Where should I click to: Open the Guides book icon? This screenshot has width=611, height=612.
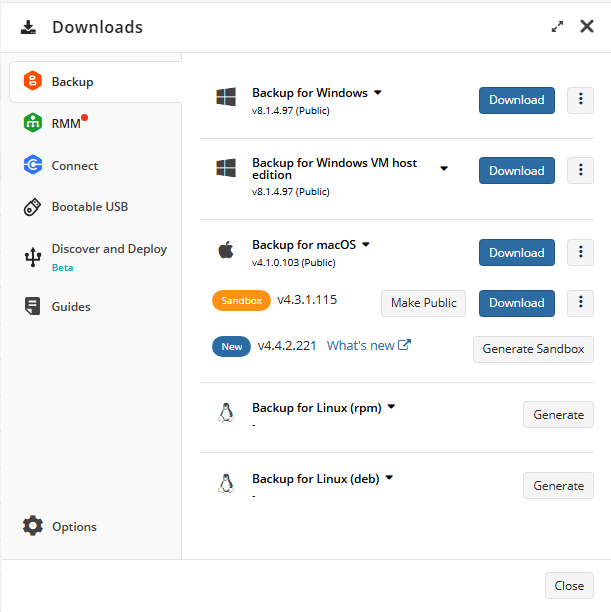pos(33,307)
